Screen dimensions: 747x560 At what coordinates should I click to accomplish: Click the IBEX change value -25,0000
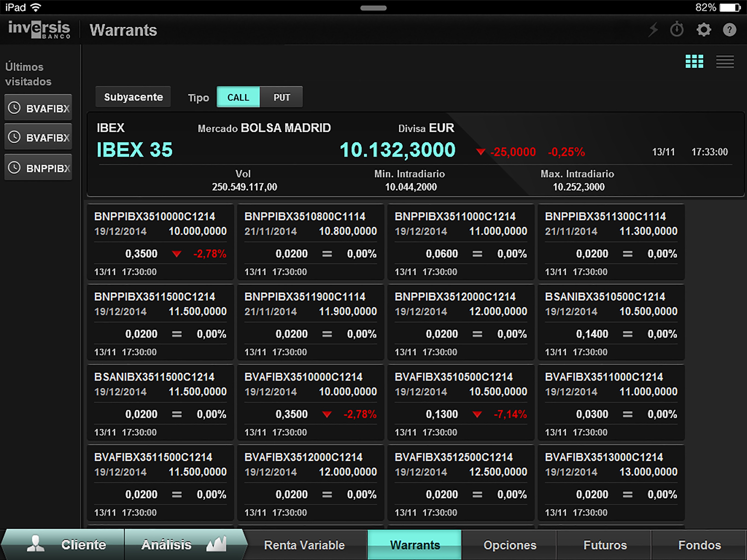click(513, 152)
